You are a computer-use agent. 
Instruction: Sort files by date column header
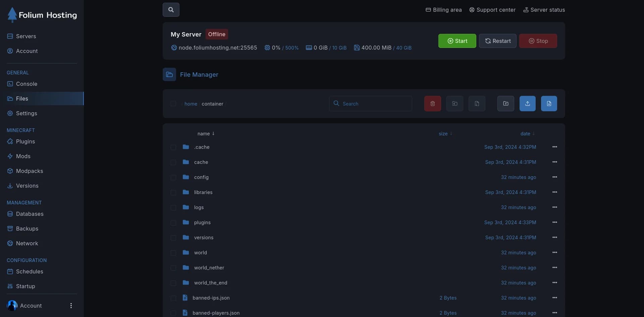(527, 133)
